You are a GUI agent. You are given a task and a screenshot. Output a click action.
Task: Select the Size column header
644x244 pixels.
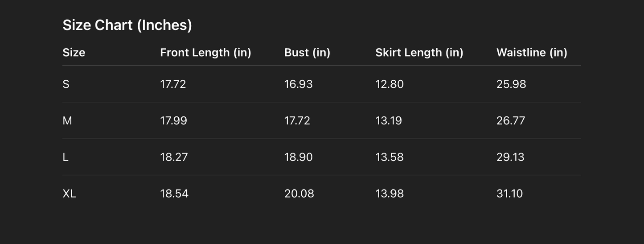coord(74,53)
